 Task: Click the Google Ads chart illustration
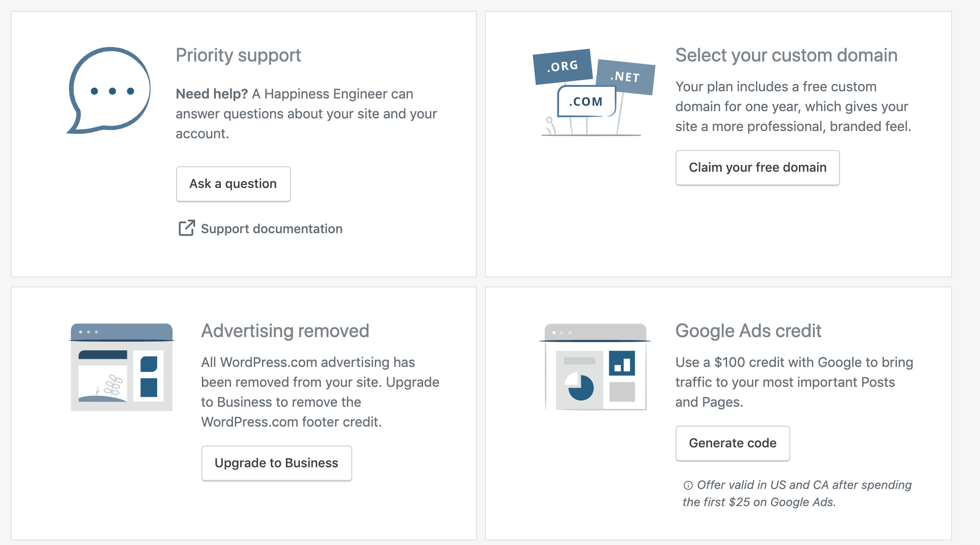coord(595,367)
